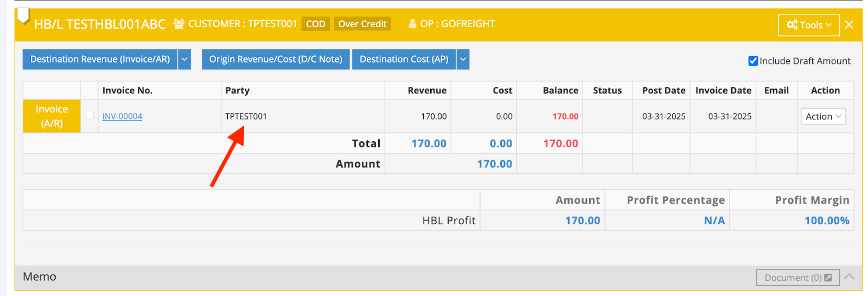Click the Over Credit badge
Screen dimensions: 868x296
coord(362,24)
